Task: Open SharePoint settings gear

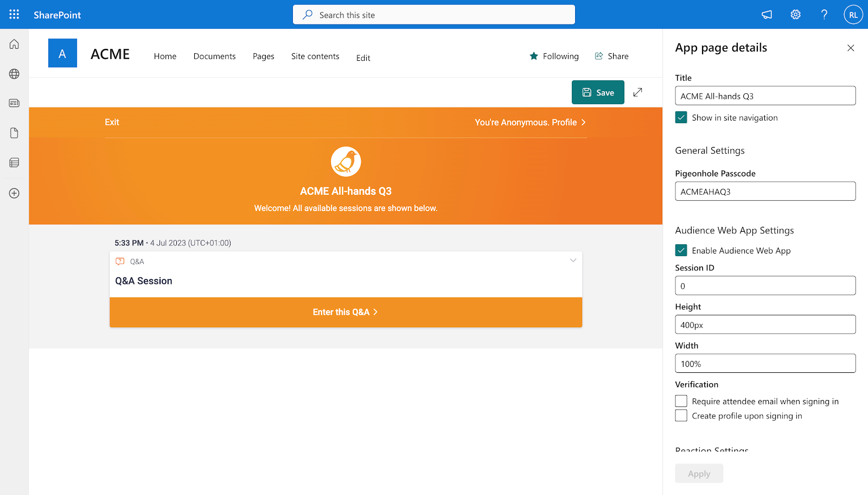Action: [795, 15]
